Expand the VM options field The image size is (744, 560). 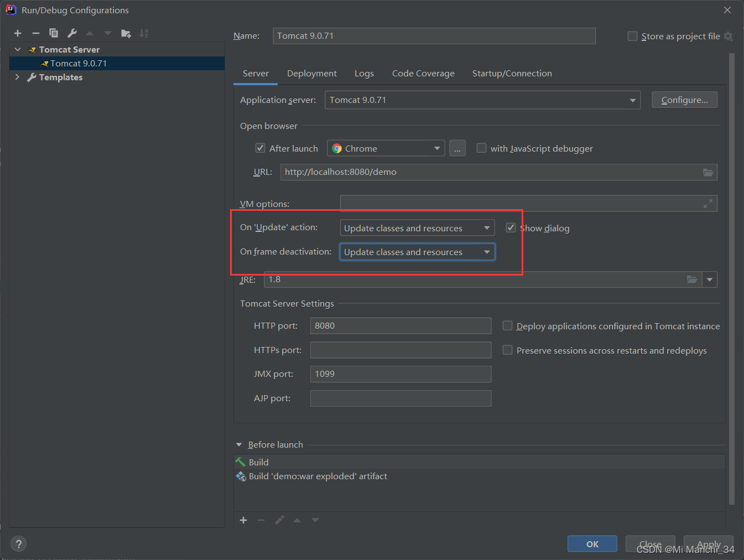pos(708,204)
